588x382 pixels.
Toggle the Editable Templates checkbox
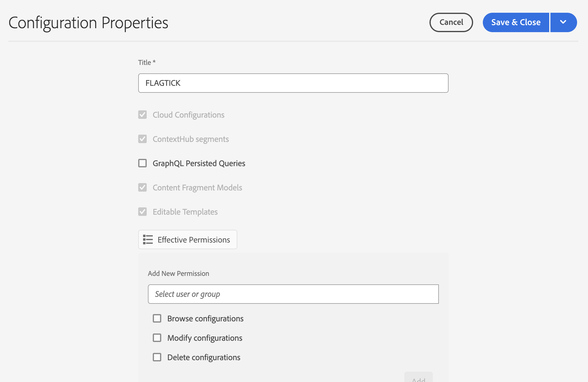[x=142, y=212]
